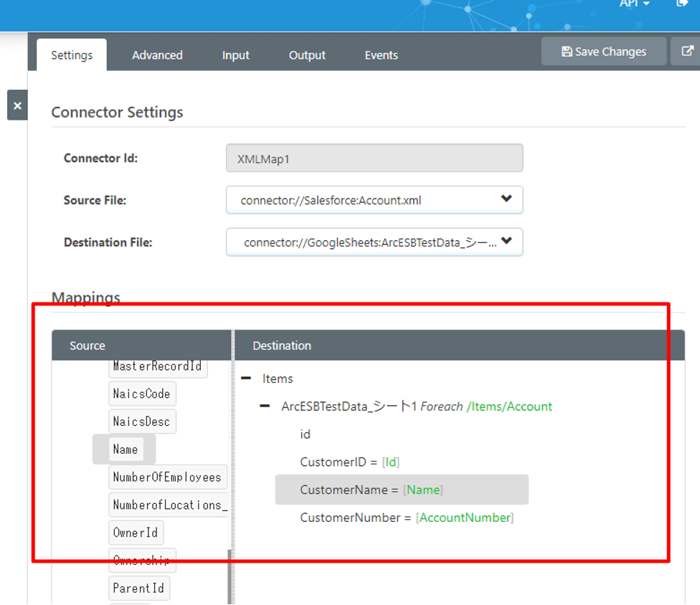
Task: Click the Source panel vertical scrollbar
Action: coord(230,576)
